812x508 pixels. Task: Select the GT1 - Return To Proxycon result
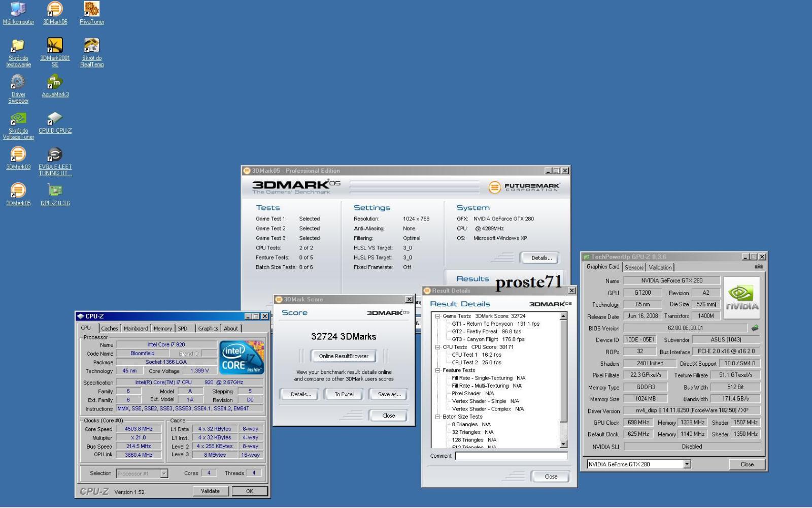[495, 324]
